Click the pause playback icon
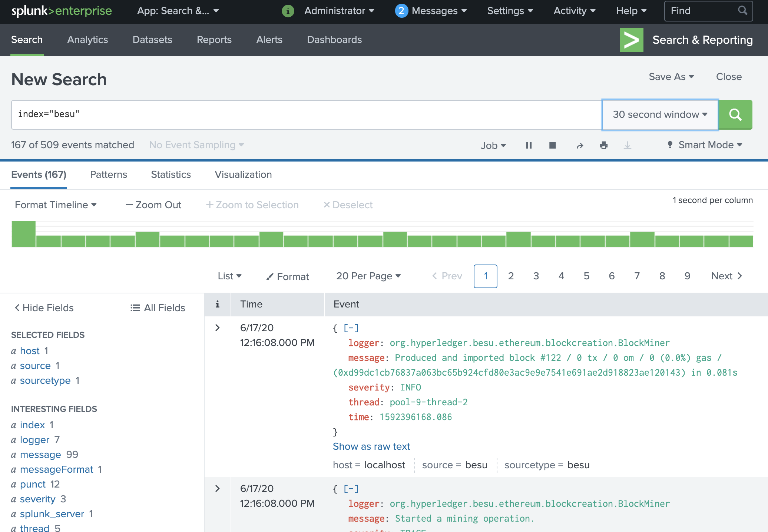 click(529, 145)
